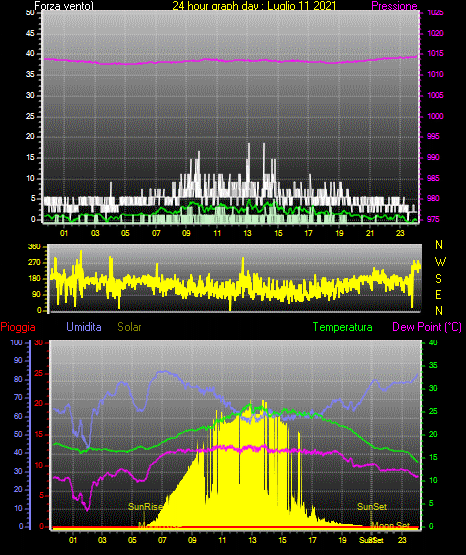Select pressure axis value 990

[x=433, y=157]
